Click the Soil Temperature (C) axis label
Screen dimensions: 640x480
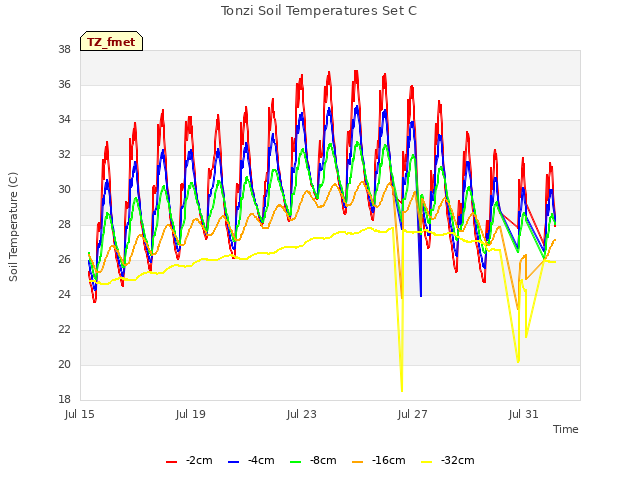tap(13, 227)
